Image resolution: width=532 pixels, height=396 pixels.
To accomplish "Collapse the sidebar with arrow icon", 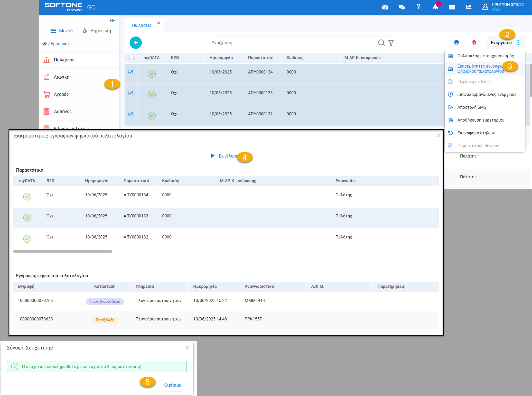I will coord(113,21).
